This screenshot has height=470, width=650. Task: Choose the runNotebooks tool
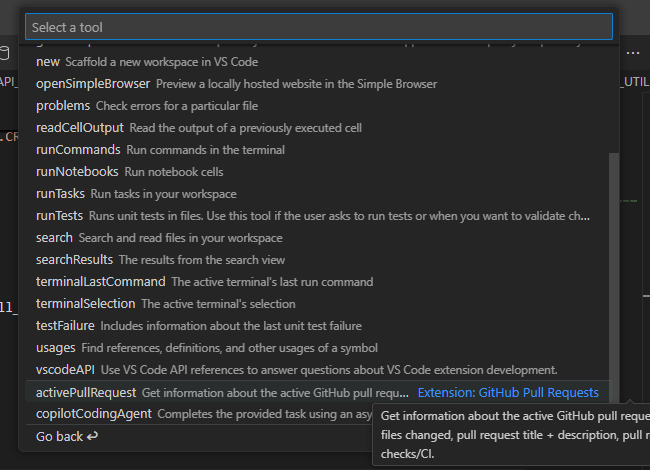(x=77, y=171)
